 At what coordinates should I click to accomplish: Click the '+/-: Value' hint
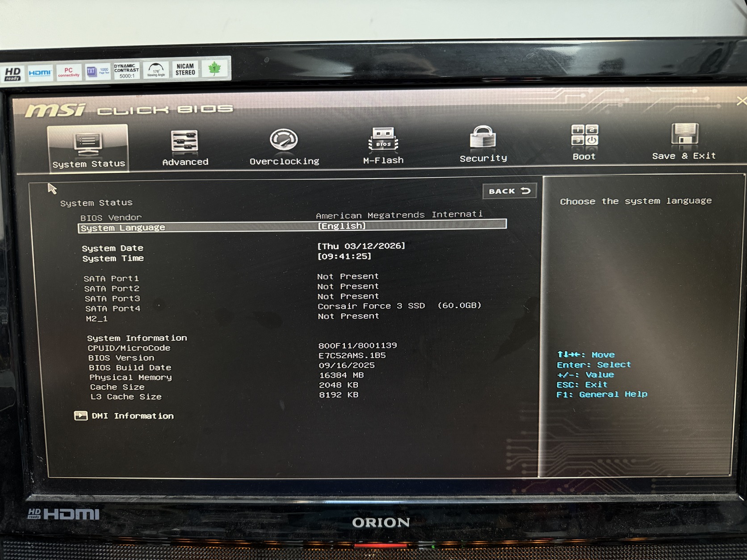point(585,375)
